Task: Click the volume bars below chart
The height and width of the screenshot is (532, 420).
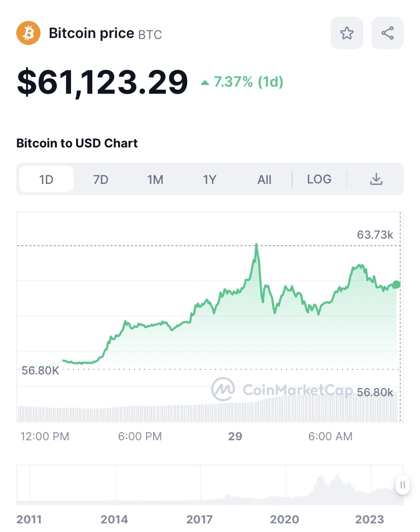Action: click(x=203, y=412)
